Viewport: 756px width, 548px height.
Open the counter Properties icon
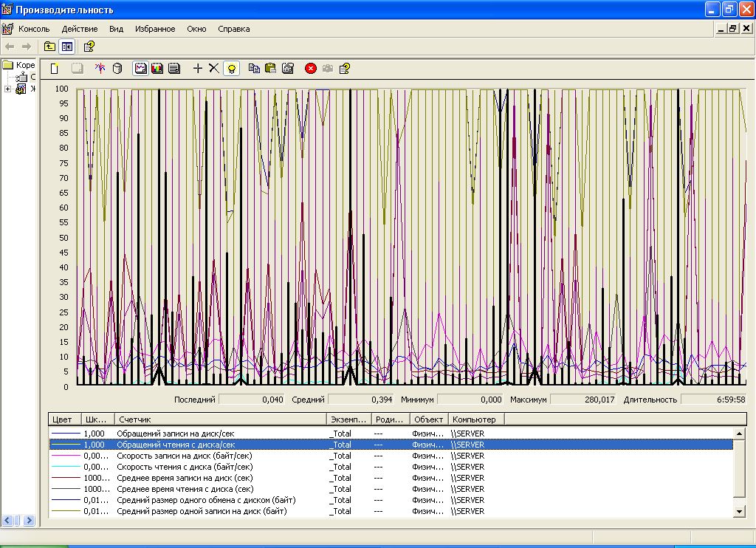coord(288,69)
